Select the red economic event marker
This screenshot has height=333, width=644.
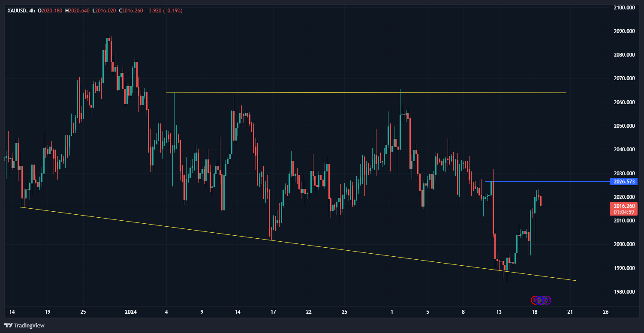(535, 300)
